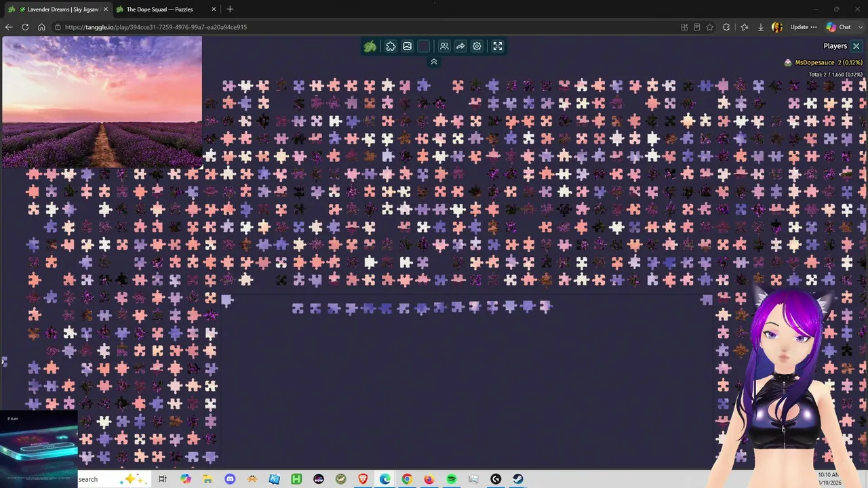
Task: Go to browser home page
Action: click(x=41, y=27)
